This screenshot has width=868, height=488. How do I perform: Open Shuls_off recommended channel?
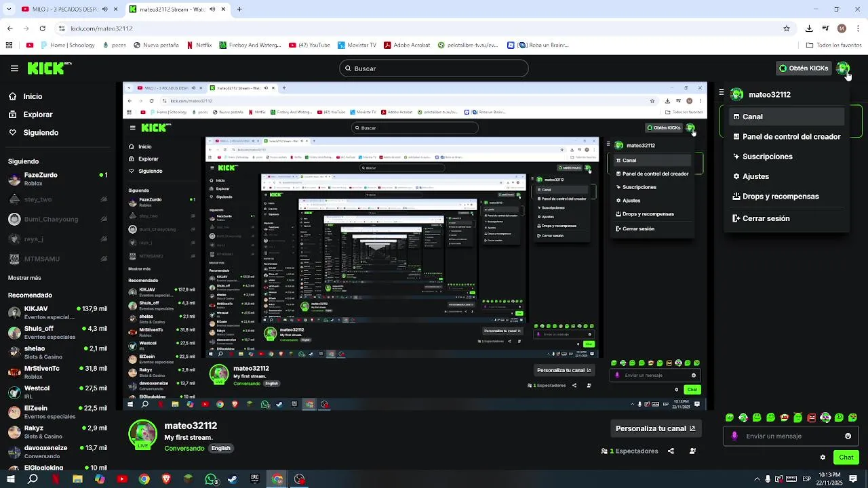pos(58,333)
